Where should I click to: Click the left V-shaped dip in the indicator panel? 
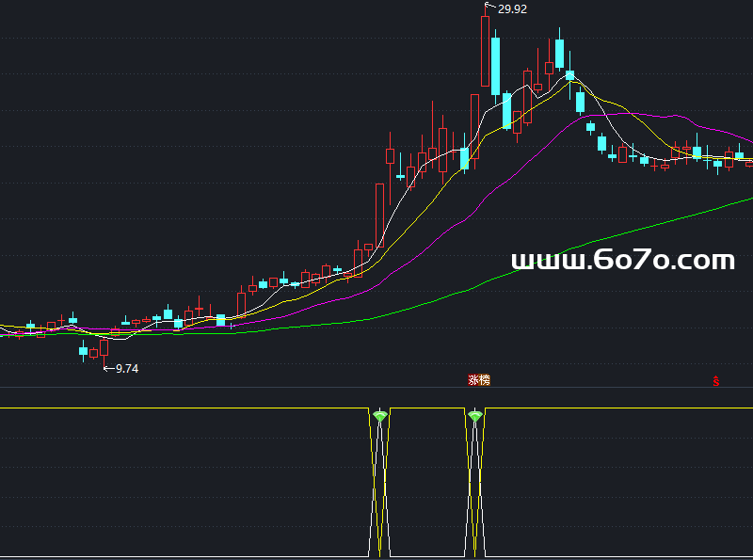coord(379,489)
